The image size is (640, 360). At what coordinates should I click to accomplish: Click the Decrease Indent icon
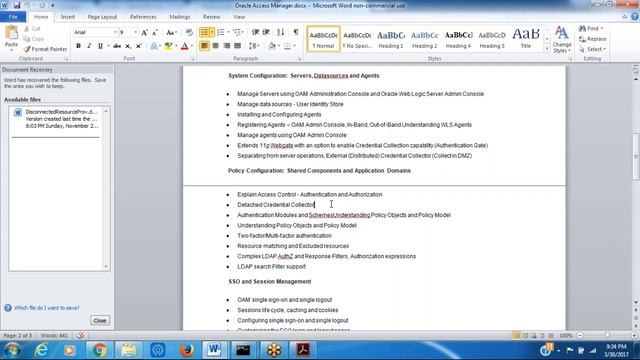point(255,32)
